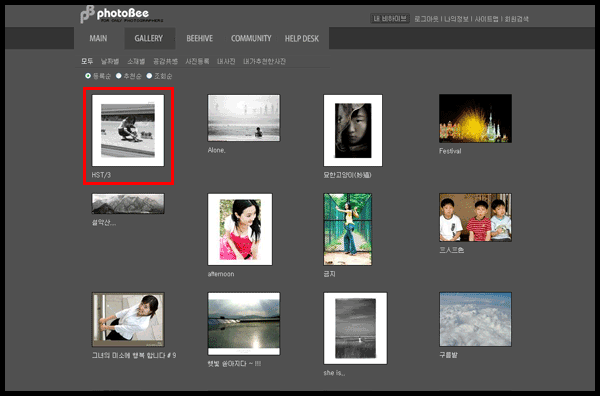Open the COMMUNITY tab

tap(251, 38)
